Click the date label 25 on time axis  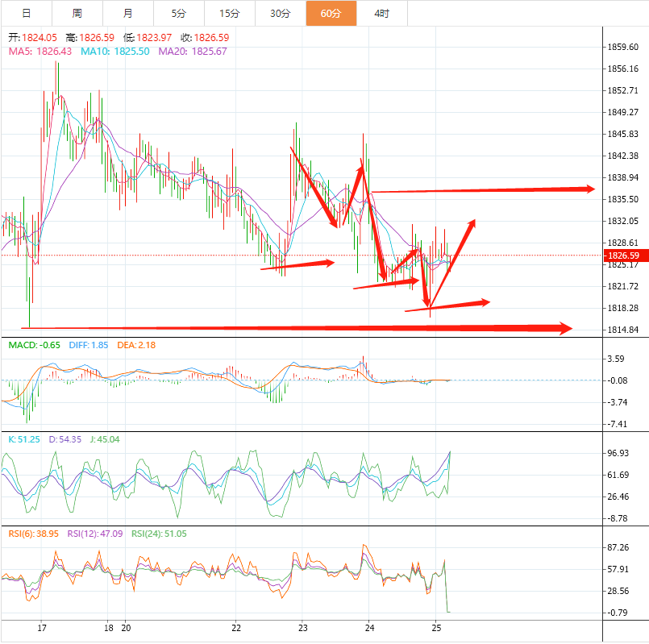pos(436,628)
